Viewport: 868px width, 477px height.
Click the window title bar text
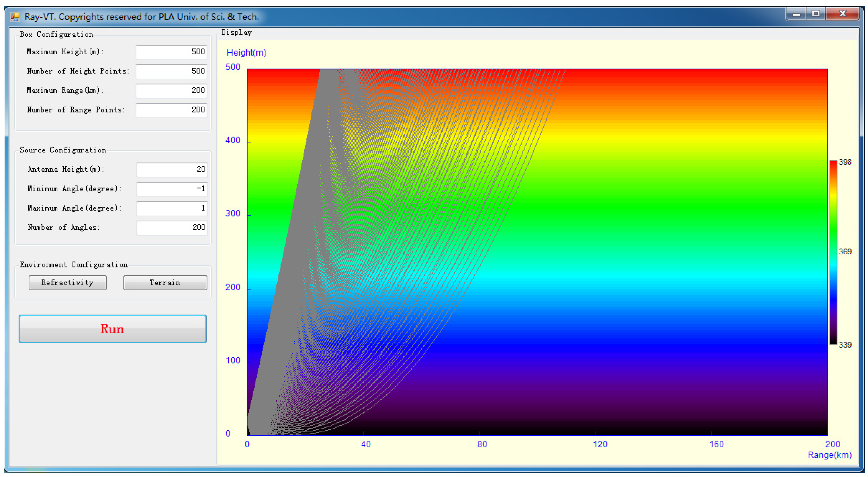tap(142, 16)
